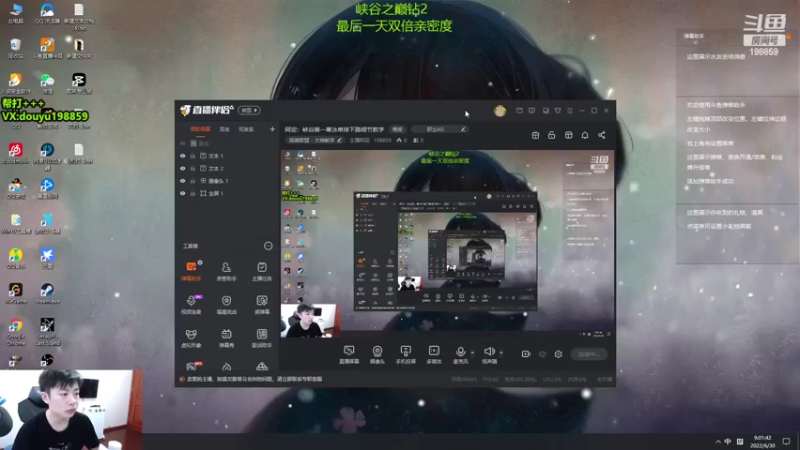
Task: Click the lock icon above the preview
Action: point(552,135)
